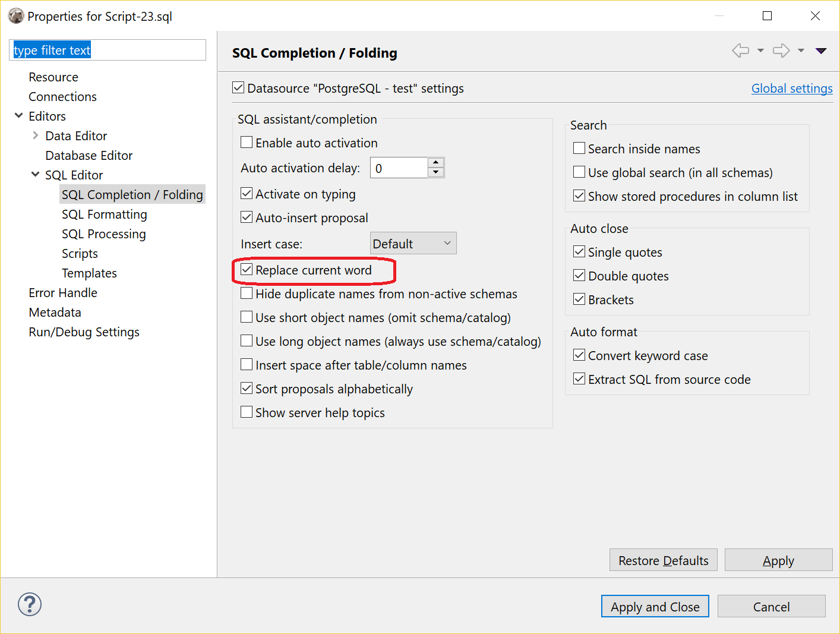
Task: Click the forward navigation arrow
Action: (x=781, y=51)
